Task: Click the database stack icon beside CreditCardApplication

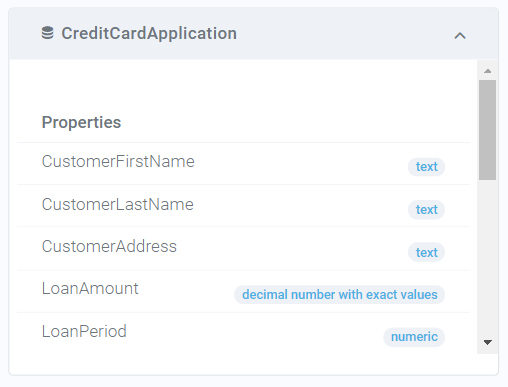Action: (x=47, y=33)
